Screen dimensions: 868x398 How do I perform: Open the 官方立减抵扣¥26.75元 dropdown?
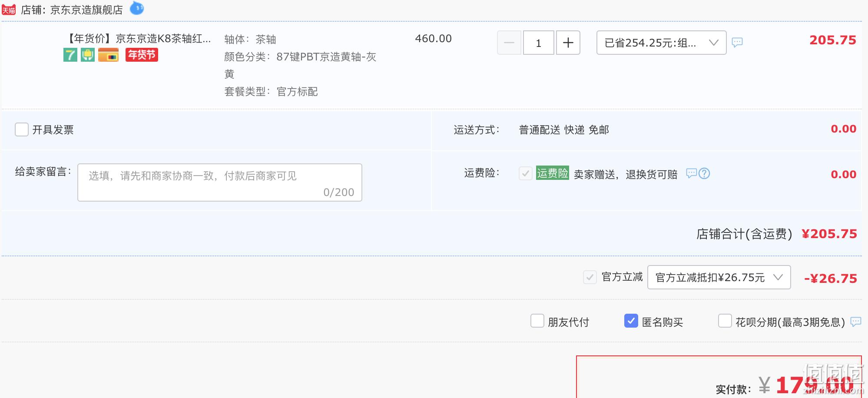pos(719,277)
